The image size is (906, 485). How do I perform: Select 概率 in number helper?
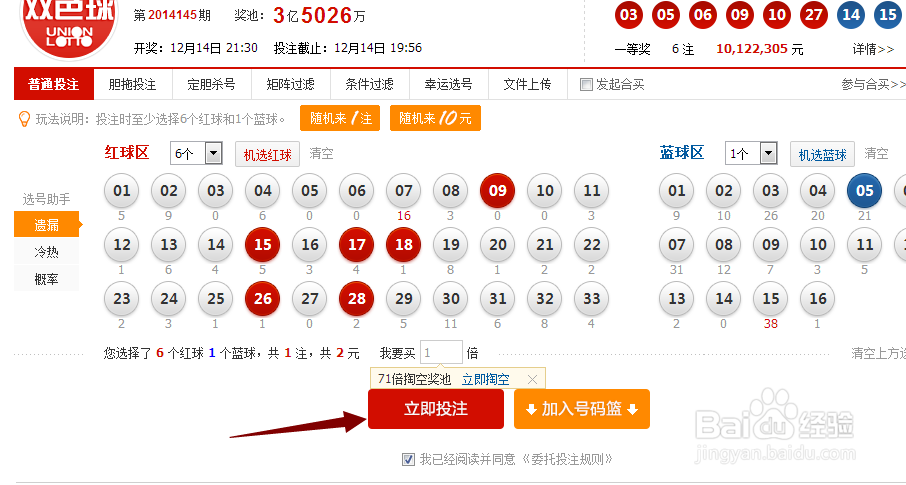tap(46, 279)
